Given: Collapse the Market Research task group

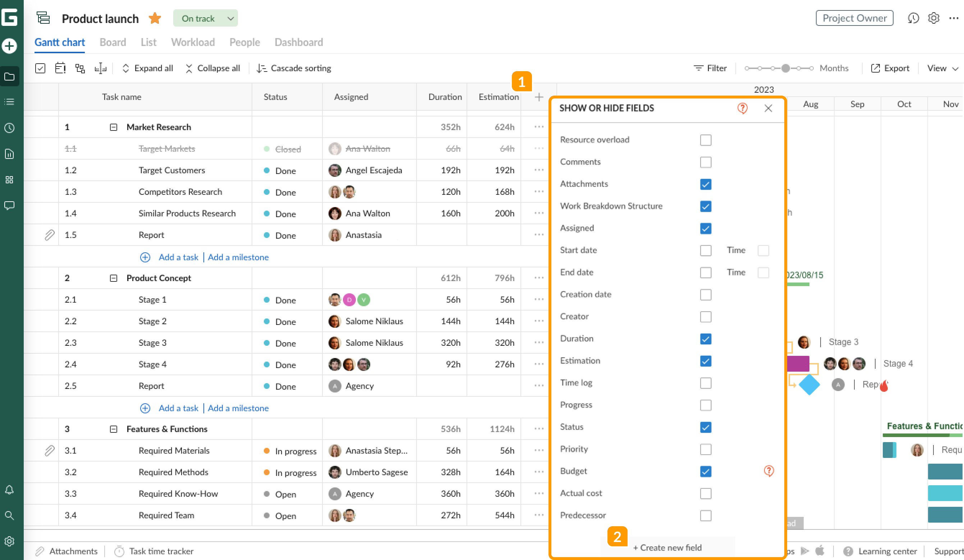Looking at the screenshot, I should tap(113, 127).
